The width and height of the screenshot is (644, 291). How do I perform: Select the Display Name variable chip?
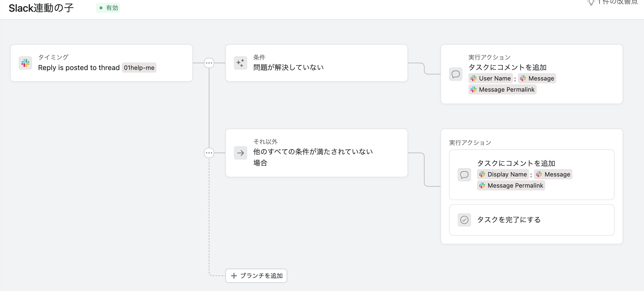[503, 174]
